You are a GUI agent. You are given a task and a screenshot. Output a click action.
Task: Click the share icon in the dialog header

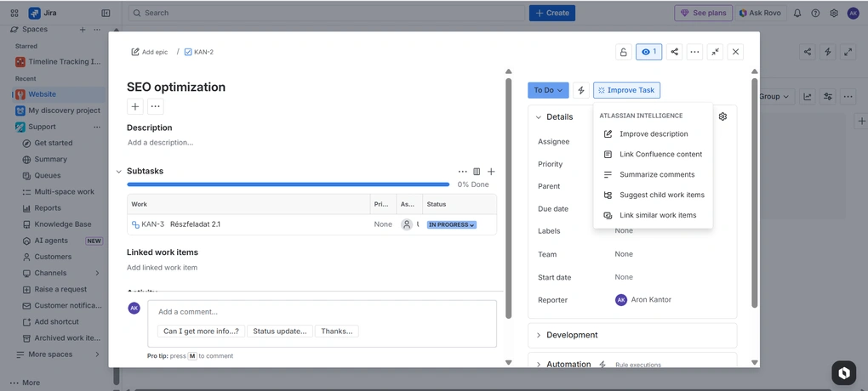674,52
